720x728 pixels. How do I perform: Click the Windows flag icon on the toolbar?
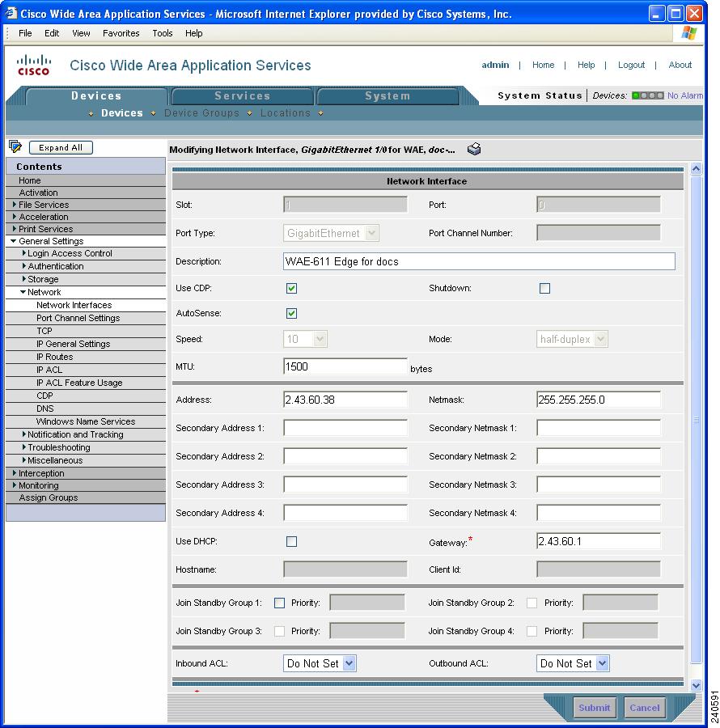pyautogui.click(x=688, y=33)
